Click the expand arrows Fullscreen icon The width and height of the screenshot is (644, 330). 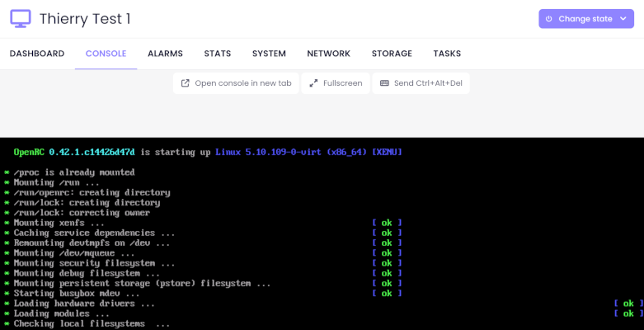tap(314, 83)
